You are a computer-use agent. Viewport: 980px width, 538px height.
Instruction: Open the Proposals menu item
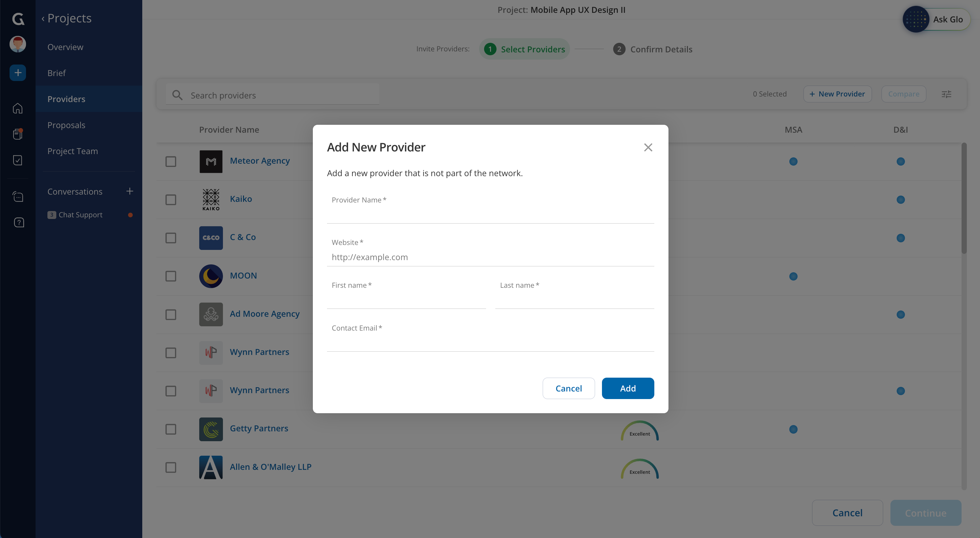pos(66,125)
